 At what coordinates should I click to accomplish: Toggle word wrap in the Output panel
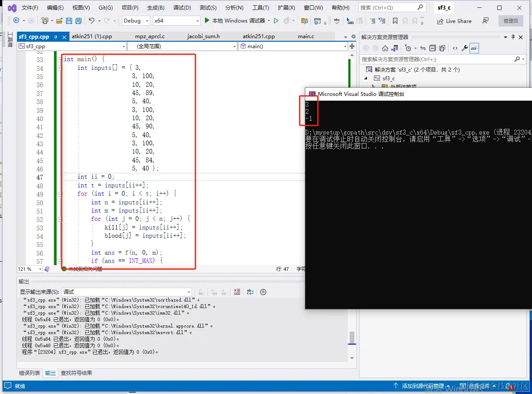coord(250,292)
